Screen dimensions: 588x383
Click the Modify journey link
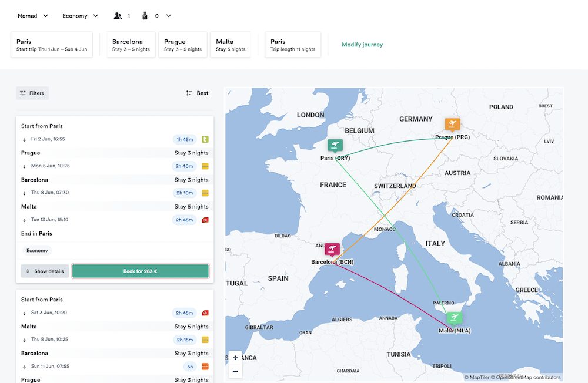click(x=362, y=45)
